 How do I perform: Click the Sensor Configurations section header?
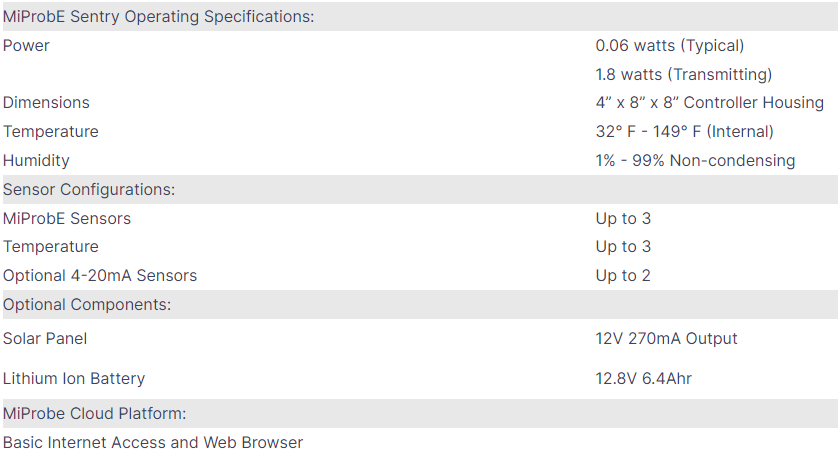coord(89,190)
